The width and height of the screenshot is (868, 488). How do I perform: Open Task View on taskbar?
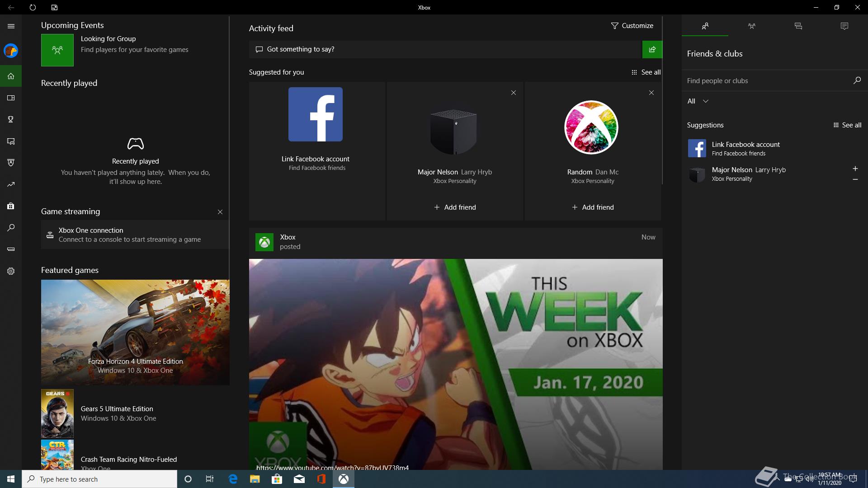[210, 479]
